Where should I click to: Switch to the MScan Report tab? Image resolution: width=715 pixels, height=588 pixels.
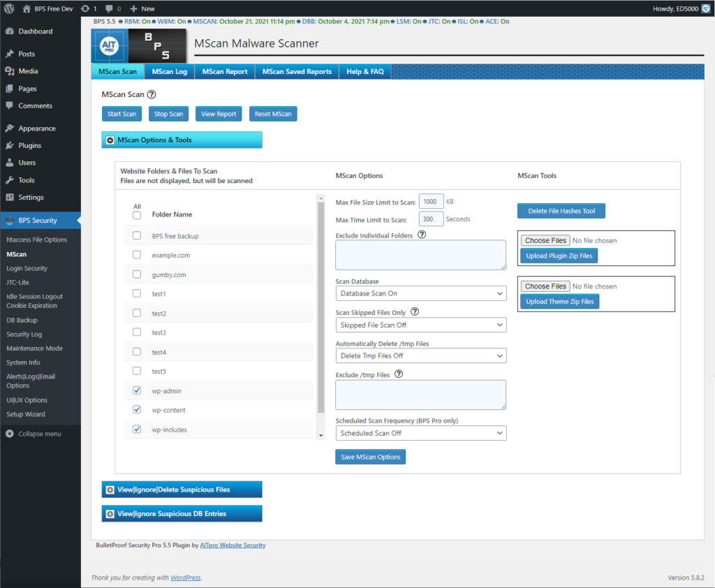tap(225, 72)
